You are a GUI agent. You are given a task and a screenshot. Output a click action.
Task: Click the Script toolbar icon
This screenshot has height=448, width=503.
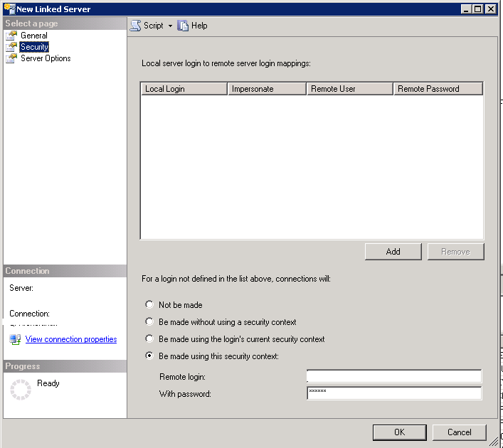pos(135,26)
